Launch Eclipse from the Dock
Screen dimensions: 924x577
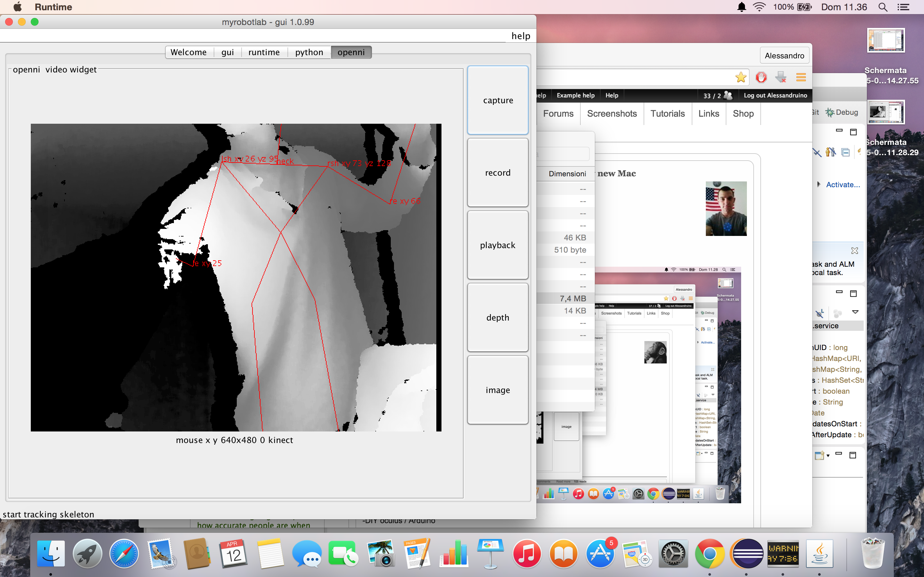pos(747,553)
